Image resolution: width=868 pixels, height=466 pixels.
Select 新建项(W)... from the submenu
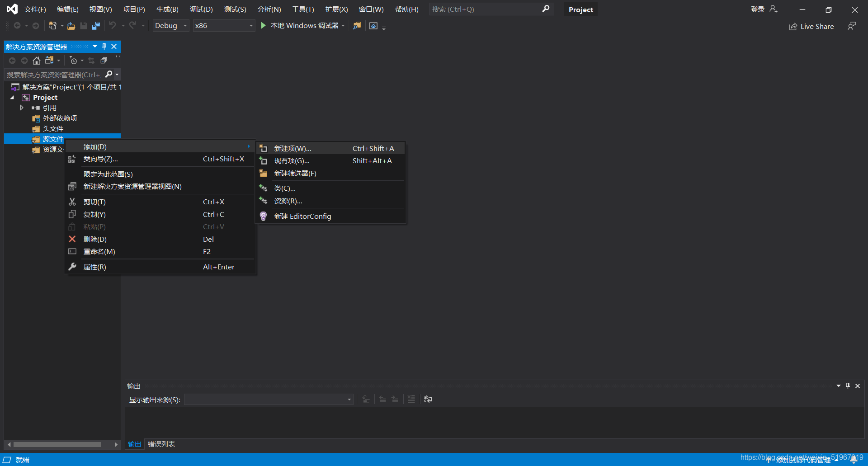pyautogui.click(x=331, y=148)
